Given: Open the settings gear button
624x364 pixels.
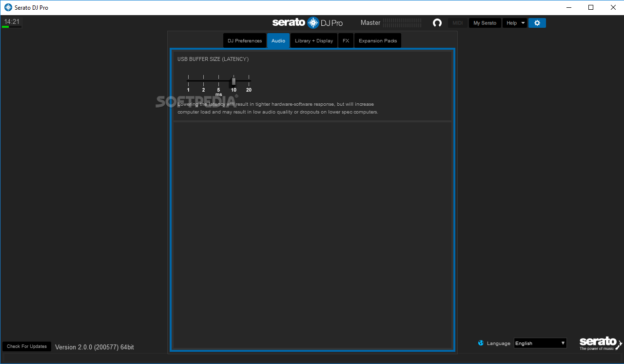Looking at the screenshot, I should coord(537,23).
